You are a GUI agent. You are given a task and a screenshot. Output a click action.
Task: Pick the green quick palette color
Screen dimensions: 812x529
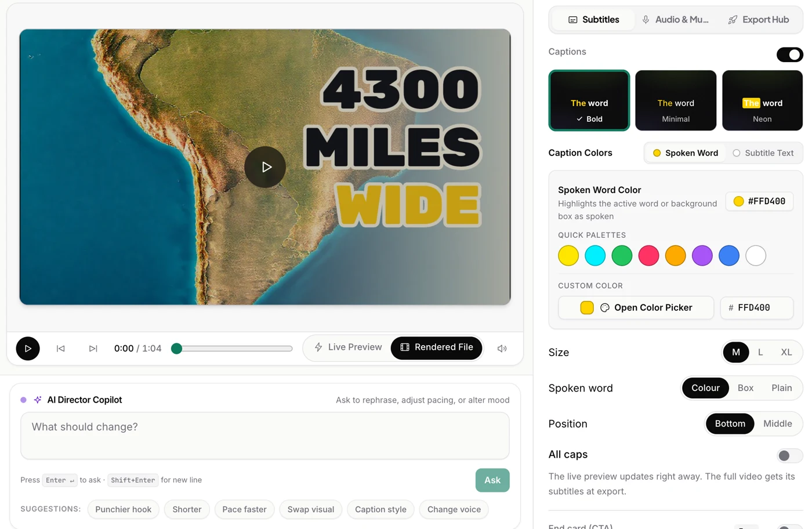(x=622, y=256)
